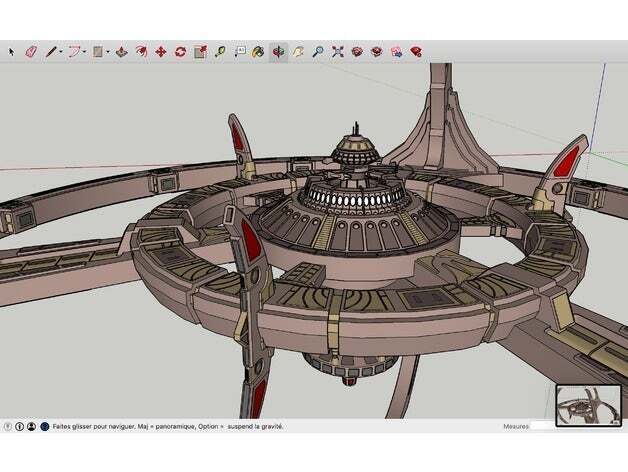Click the 'Mesures' label

(x=516, y=427)
